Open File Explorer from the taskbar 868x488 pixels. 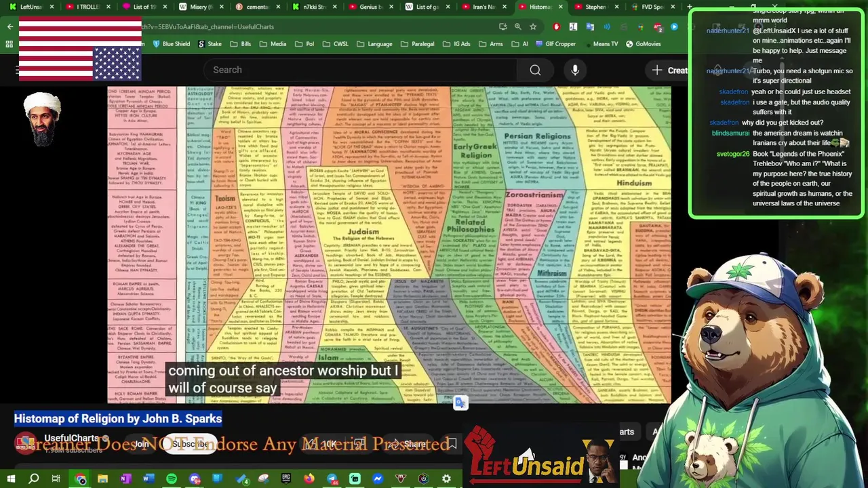[x=102, y=479]
